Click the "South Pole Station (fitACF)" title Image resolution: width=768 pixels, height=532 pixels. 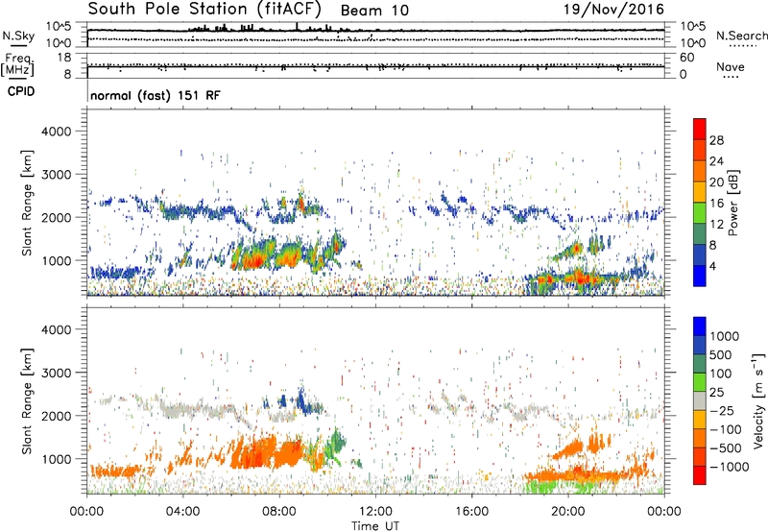click(204, 10)
